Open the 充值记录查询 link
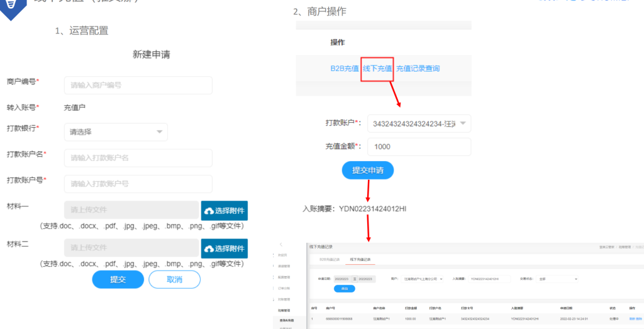644x329 pixels. (418, 68)
